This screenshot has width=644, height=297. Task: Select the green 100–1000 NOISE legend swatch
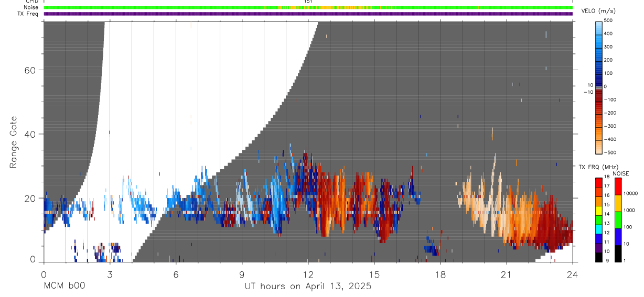618,220
